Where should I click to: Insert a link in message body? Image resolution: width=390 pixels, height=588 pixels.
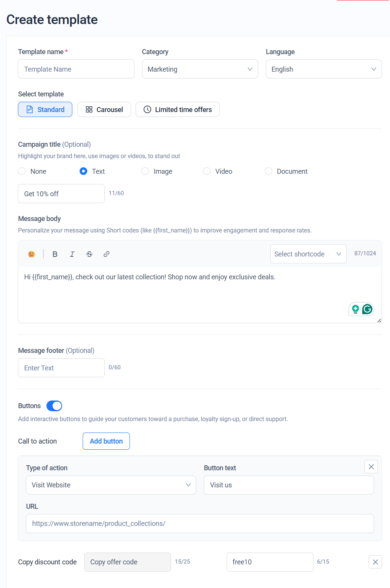(x=107, y=254)
